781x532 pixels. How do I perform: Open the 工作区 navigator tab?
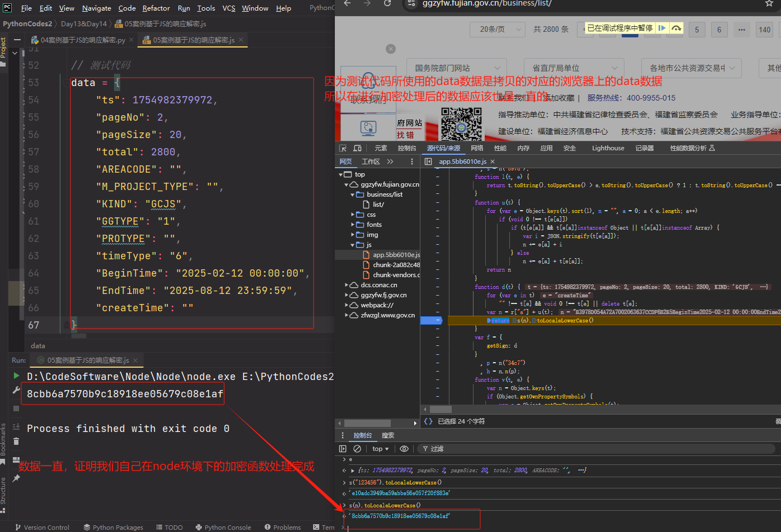click(371, 161)
